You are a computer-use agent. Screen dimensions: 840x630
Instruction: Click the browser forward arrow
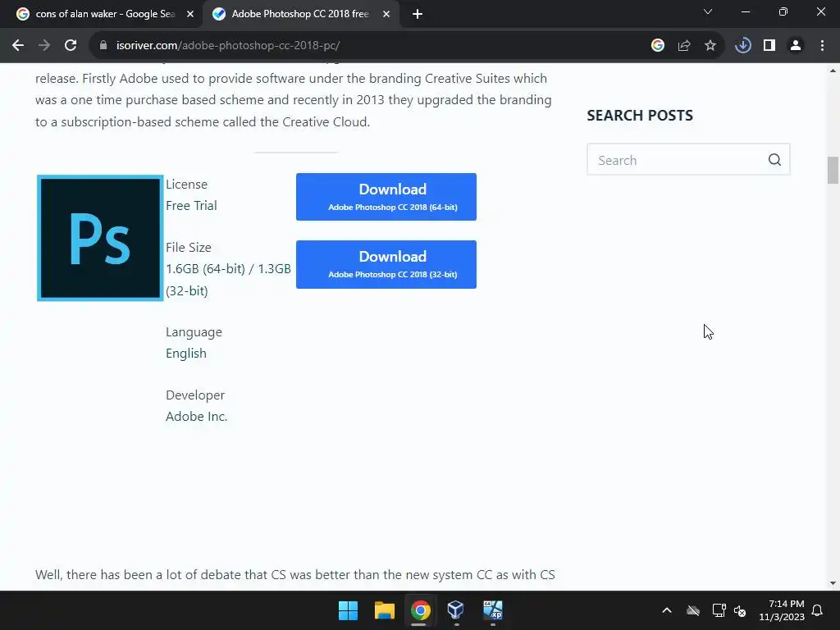44,46
